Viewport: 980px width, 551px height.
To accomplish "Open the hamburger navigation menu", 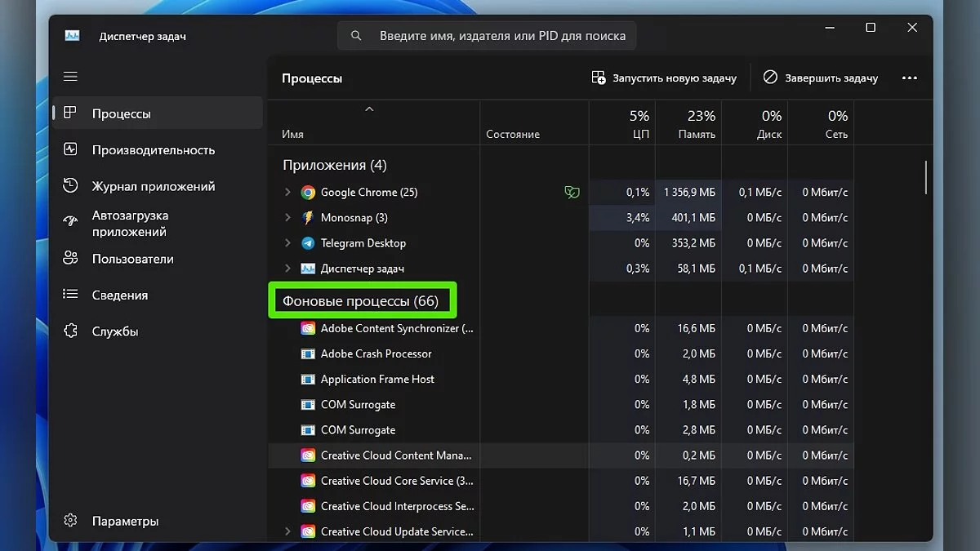I will 71,77.
